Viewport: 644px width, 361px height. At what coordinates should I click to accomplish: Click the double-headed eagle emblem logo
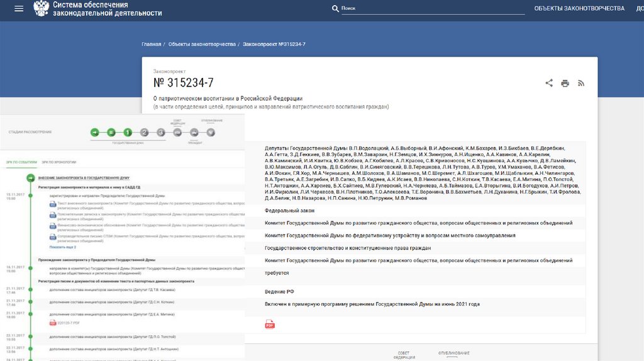click(x=41, y=9)
